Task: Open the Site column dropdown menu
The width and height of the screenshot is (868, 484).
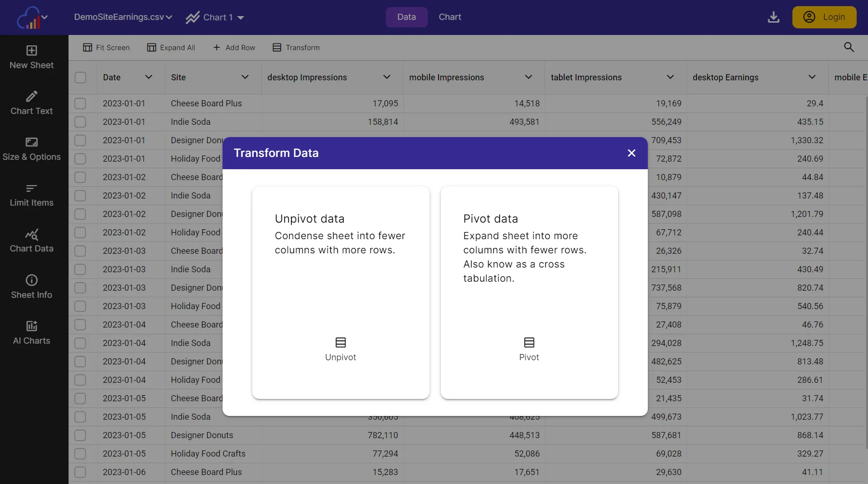Action: pyautogui.click(x=245, y=77)
